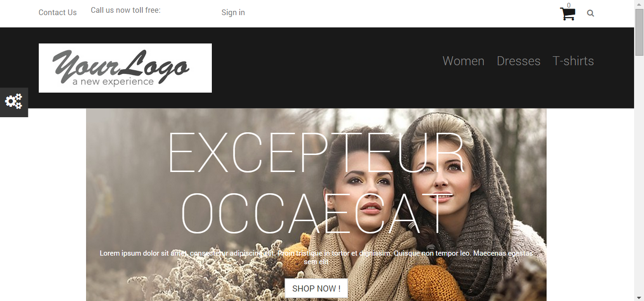Click the Excepteur Occaecat slider banner image
The height and width of the screenshot is (301, 644).
click(316, 205)
